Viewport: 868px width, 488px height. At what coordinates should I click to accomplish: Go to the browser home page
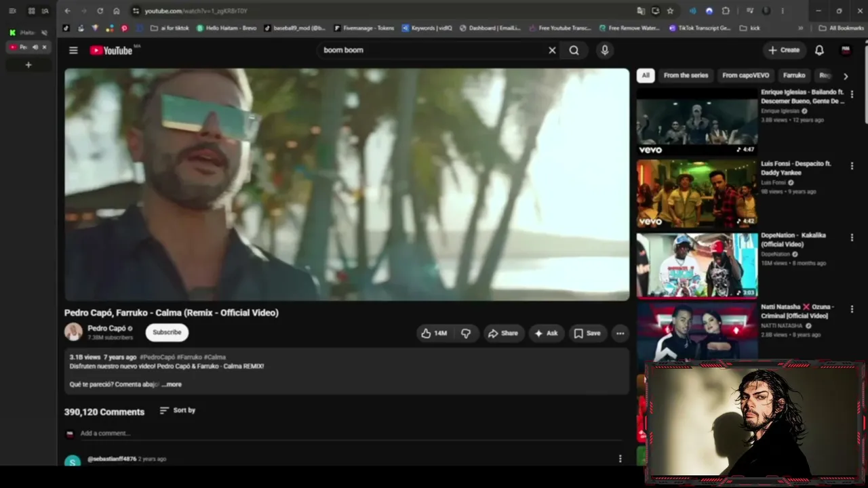(x=117, y=11)
